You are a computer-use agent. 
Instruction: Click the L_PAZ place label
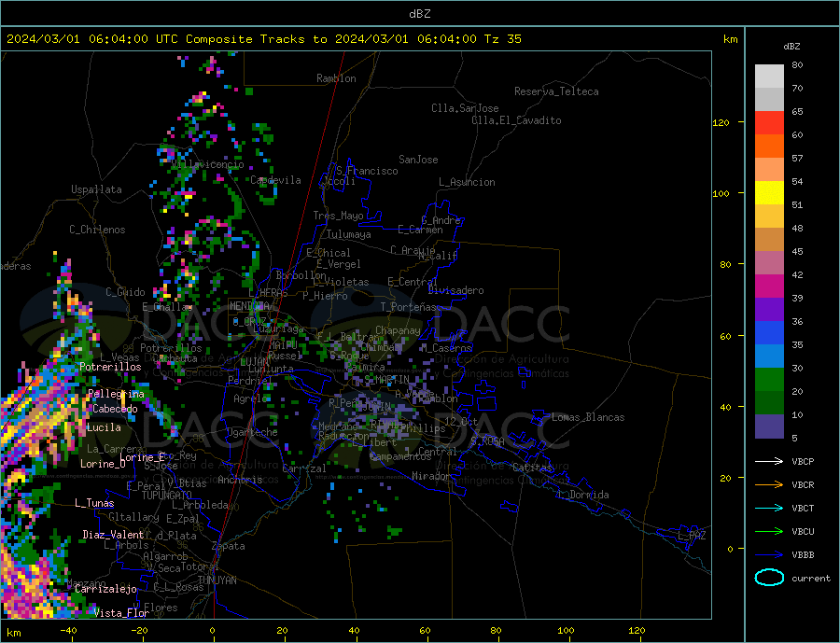[692, 536]
